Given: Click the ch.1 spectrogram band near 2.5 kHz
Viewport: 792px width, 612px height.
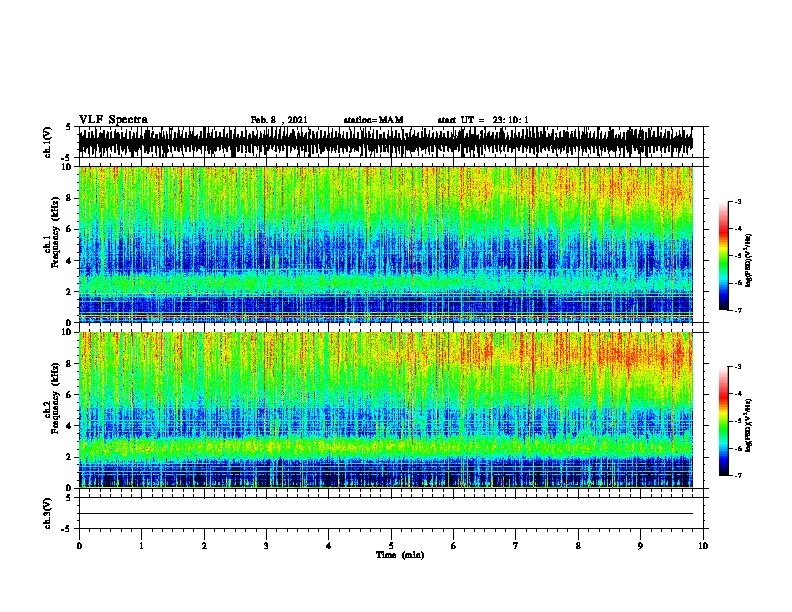Looking at the screenshot, I should click(x=385, y=283).
